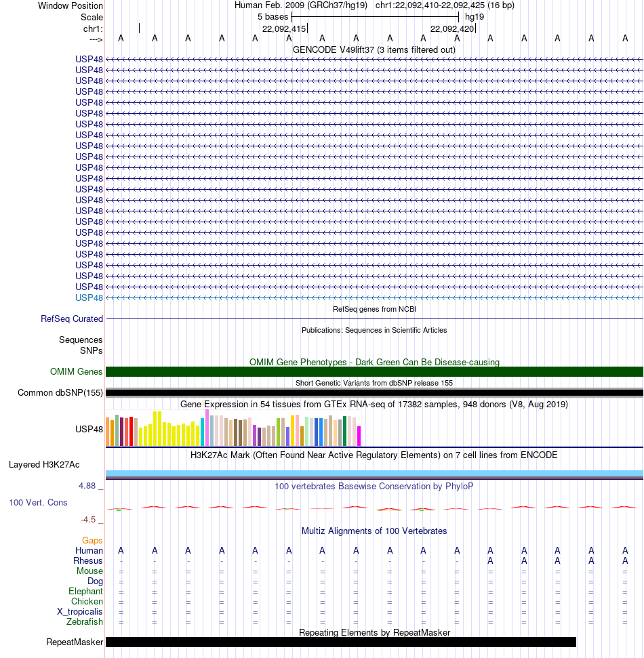Open 'Repeating Elements by RepeatMasker' track title
Image resolution: width=644 pixels, height=658 pixels.
click(374, 632)
